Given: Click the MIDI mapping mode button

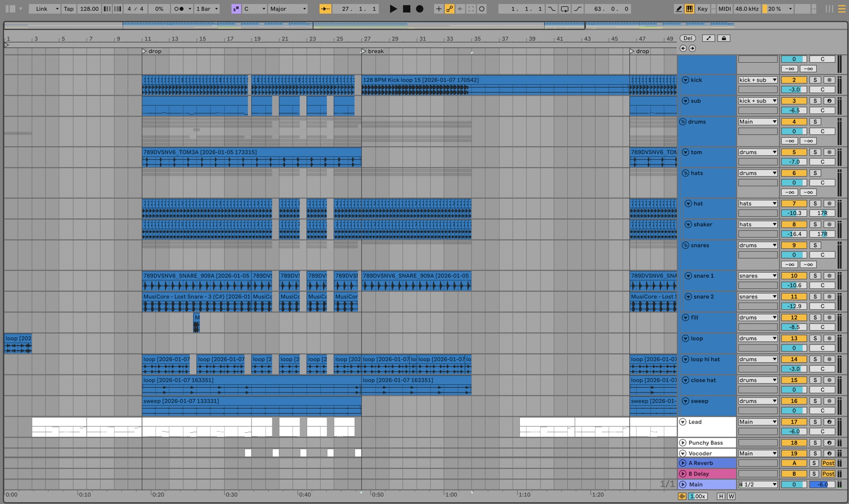Looking at the screenshot, I should [x=724, y=9].
